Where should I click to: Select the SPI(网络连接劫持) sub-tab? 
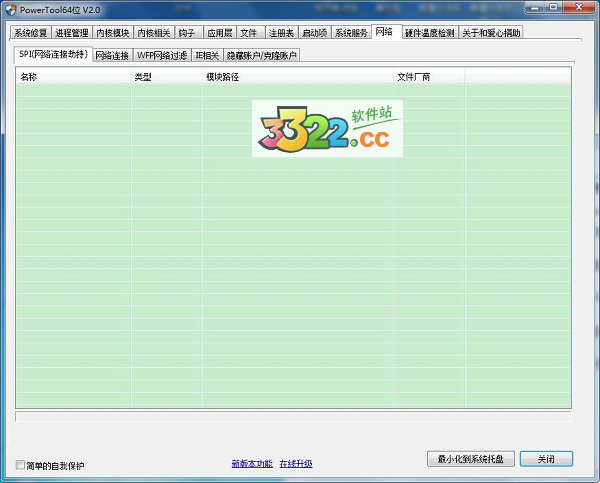[x=53, y=54]
